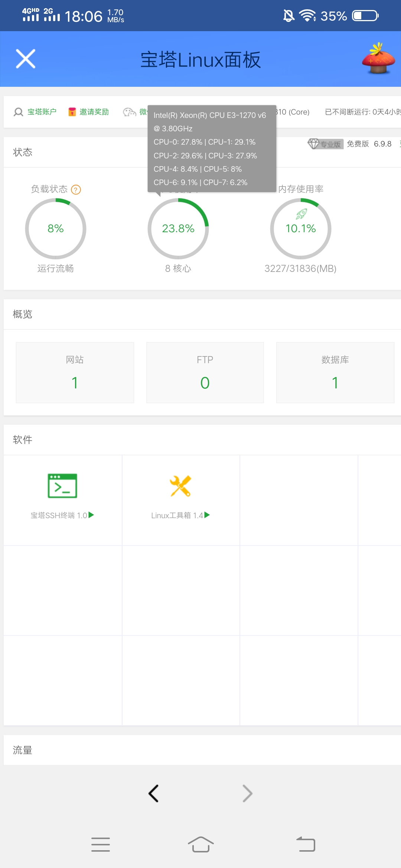Click the uptime text 已不间断运行

point(363,112)
